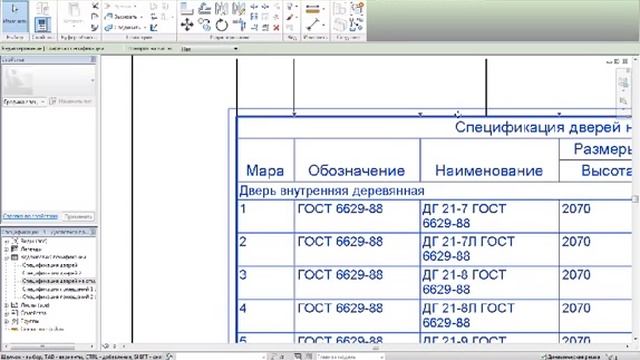Click the 'Наименование' column header

click(489, 171)
